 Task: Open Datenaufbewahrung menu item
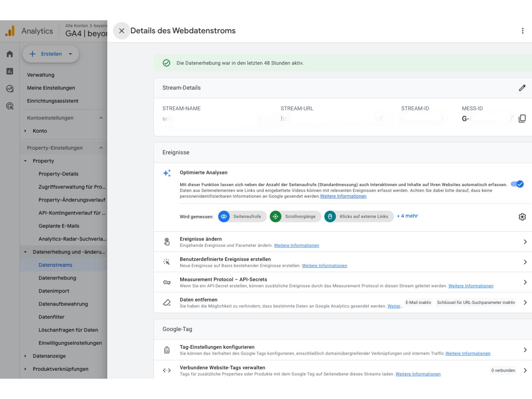pyautogui.click(x=63, y=304)
